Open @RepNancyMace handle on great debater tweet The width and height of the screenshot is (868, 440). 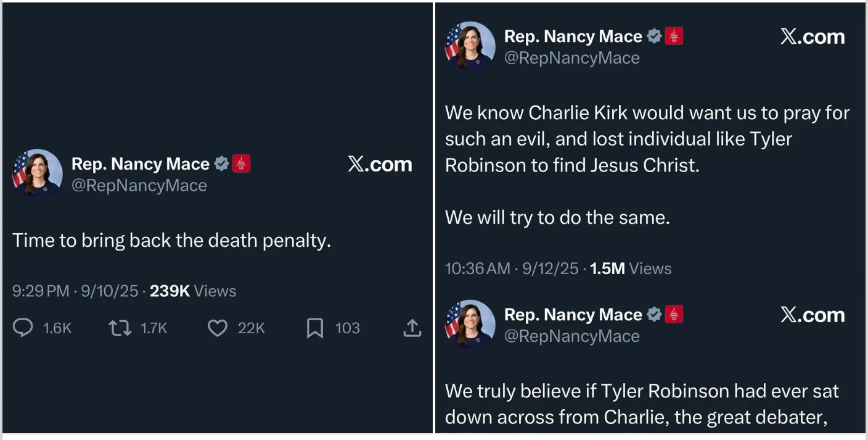572,336
